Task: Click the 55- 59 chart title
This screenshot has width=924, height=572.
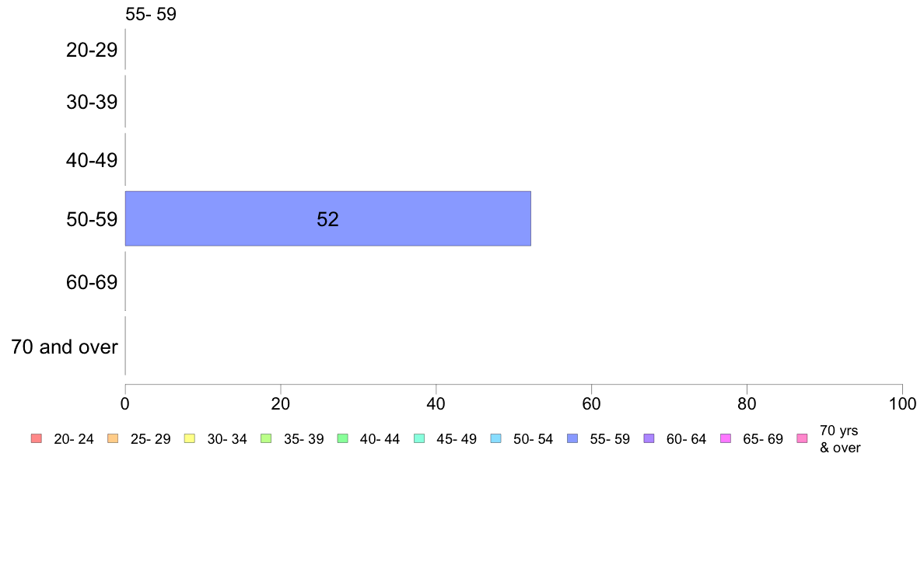Action: (151, 14)
